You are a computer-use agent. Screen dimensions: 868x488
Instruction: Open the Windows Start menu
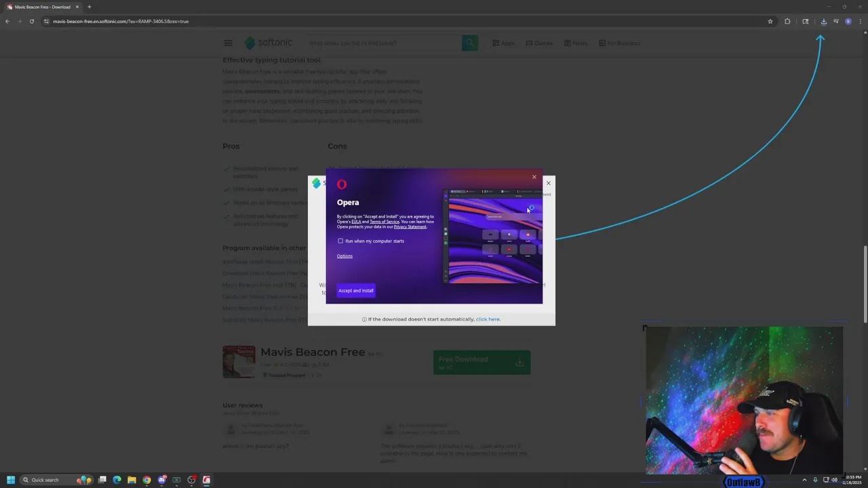[x=11, y=480]
